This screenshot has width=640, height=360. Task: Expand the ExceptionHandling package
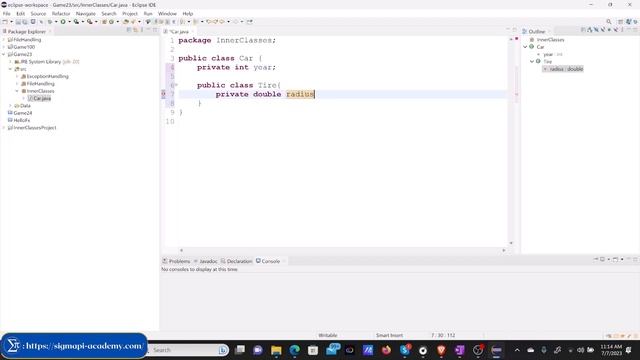(17, 76)
